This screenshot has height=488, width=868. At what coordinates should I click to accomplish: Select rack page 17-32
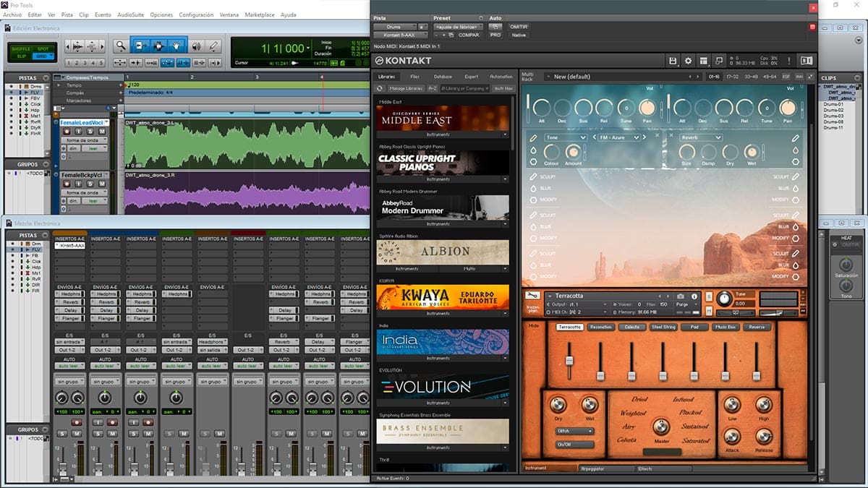(x=733, y=76)
